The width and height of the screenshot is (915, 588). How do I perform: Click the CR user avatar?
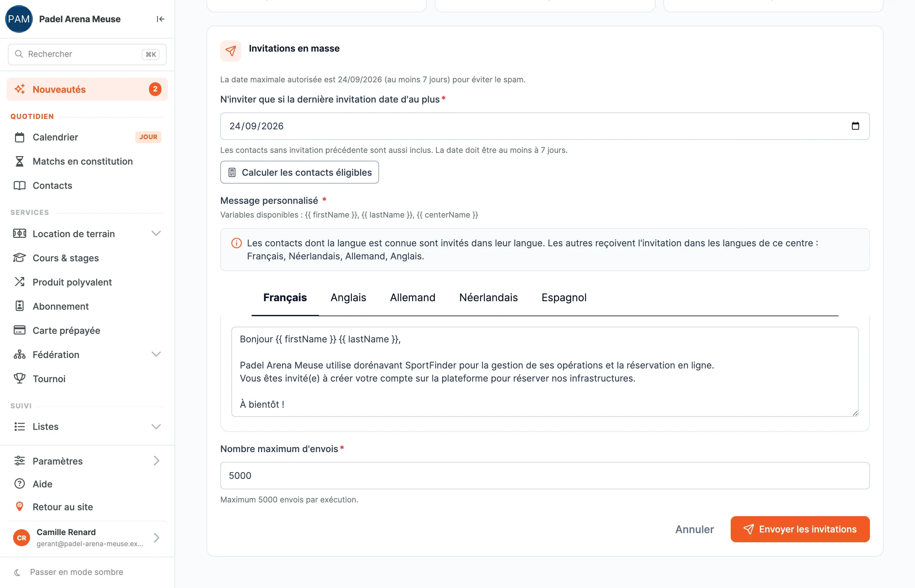click(x=21, y=538)
